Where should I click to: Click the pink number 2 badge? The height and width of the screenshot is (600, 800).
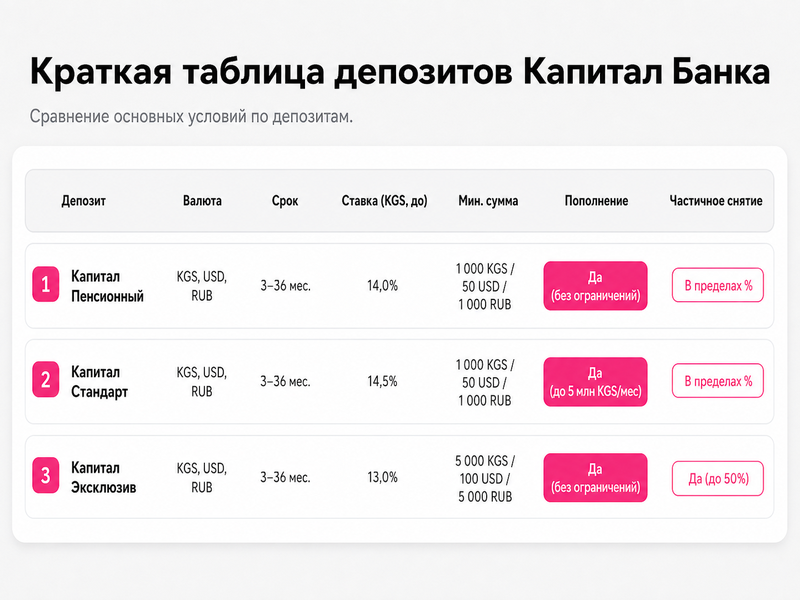pyautogui.click(x=45, y=380)
